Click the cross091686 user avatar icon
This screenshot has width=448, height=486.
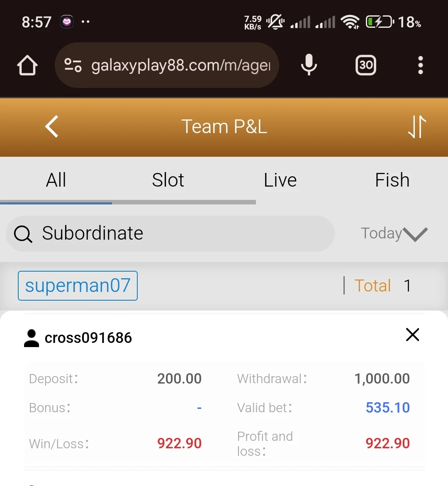(x=31, y=338)
